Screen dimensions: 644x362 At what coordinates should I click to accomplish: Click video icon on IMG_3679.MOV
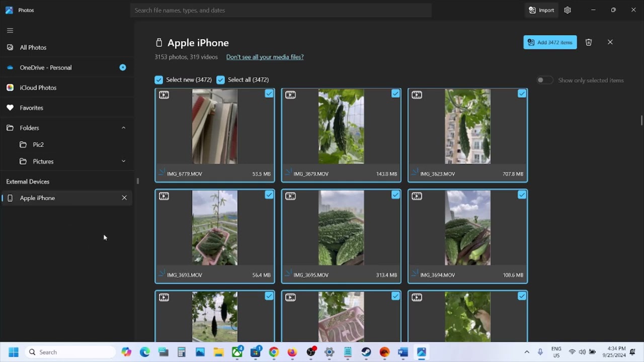[x=290, y=95]
